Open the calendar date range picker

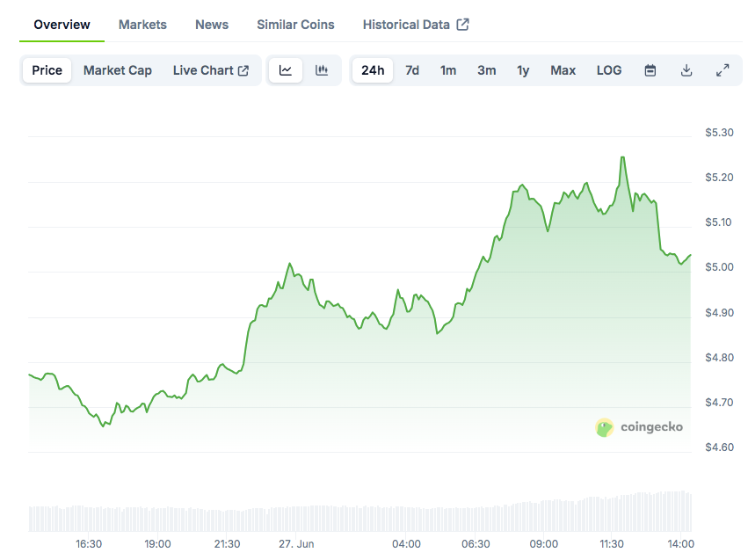[650, 70]
